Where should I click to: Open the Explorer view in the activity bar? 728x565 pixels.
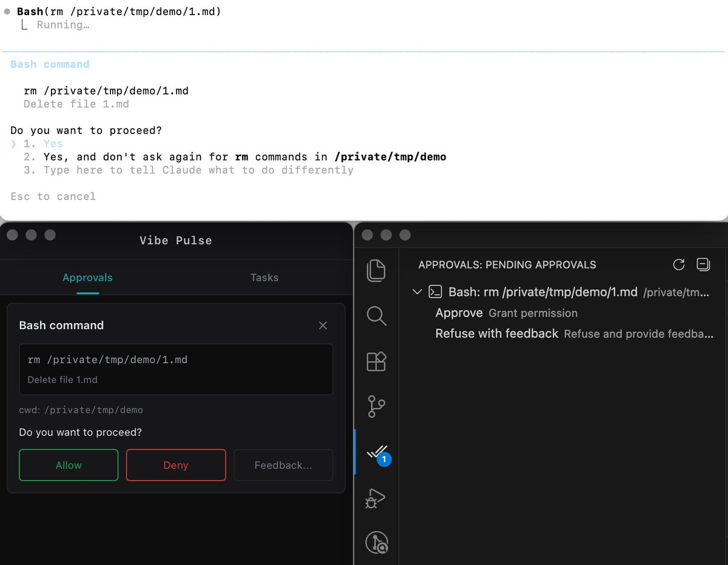pyautogui.click(x=376, y=270)
